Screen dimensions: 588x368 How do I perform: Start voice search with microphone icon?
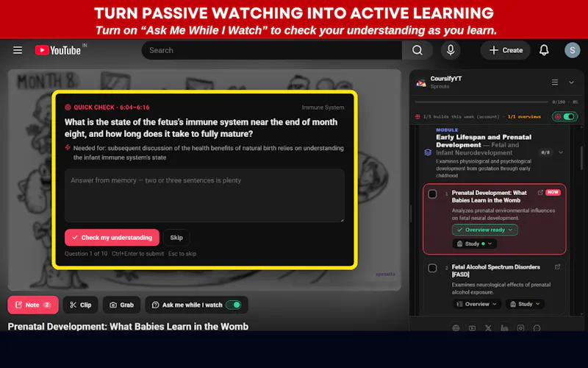click(451, 50)
